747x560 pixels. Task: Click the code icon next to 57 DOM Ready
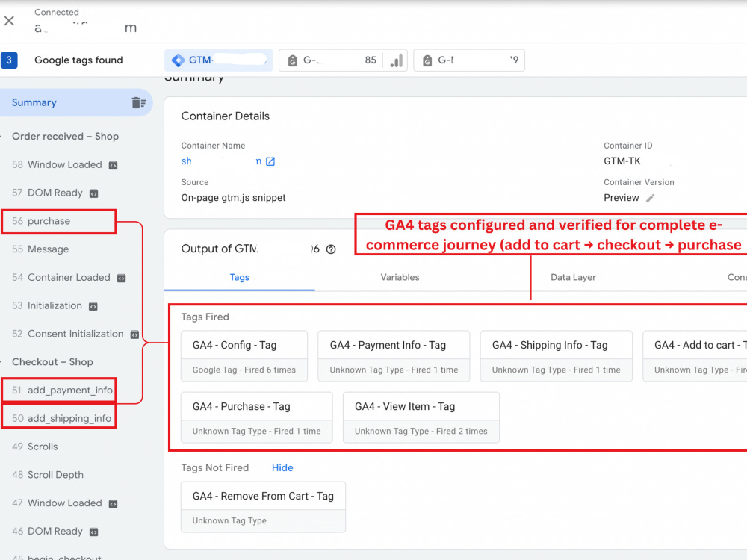pos(94,193)
